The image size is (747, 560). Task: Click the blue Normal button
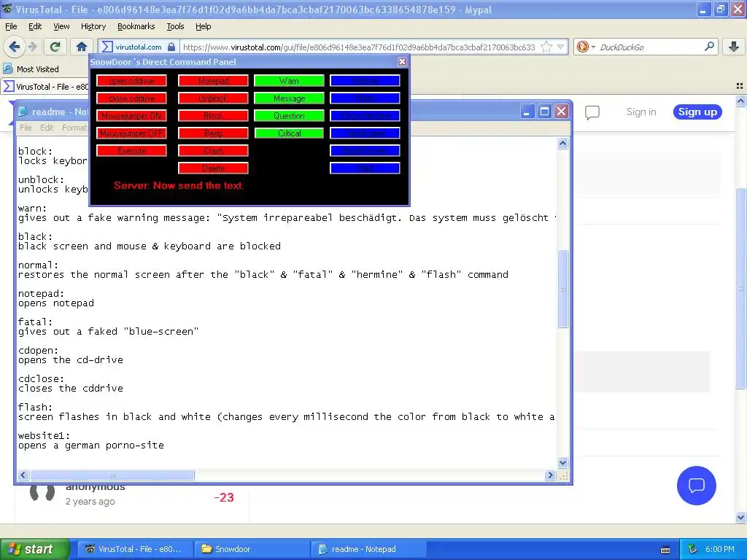click(365, 81)
